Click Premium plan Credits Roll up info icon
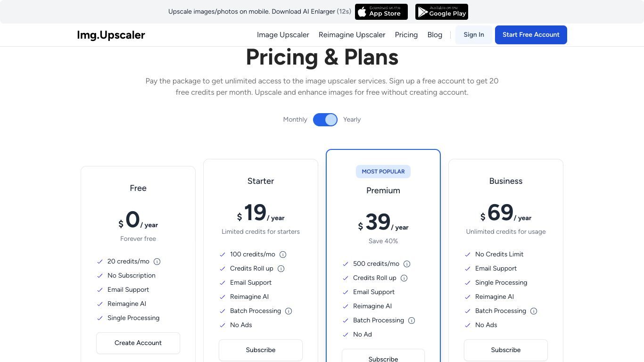 click(x=404, y=278)
